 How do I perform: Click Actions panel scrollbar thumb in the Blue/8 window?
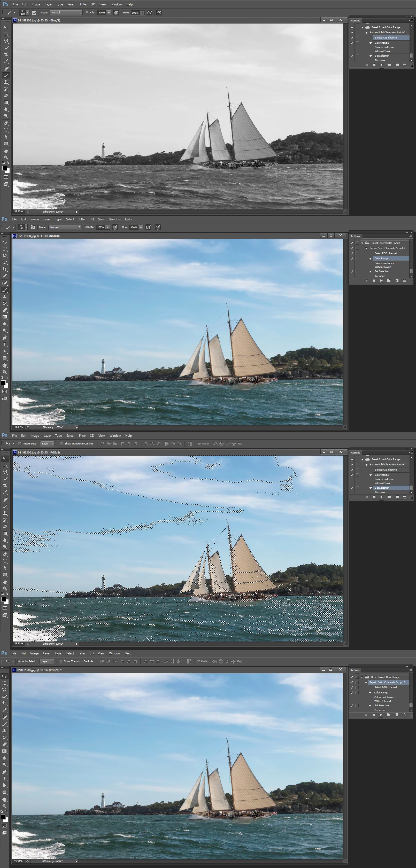pyautogui.click(x=411, y=56)
